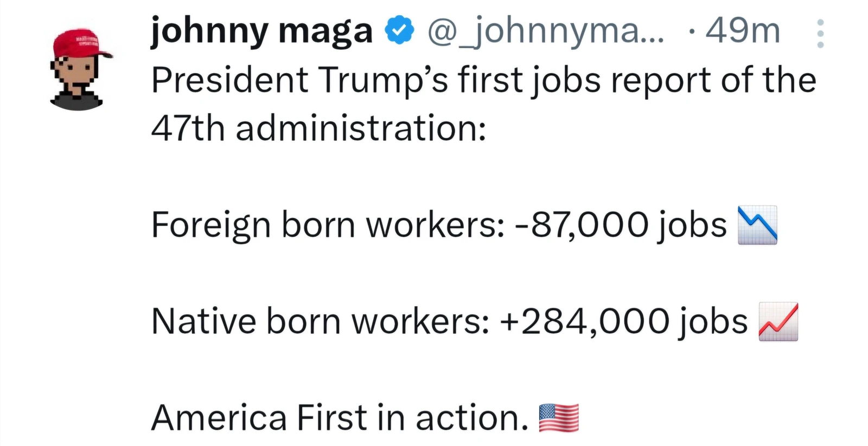The image size is (868, 446).
Task: Click the word "47th" in the post
Action: [188, 128]
